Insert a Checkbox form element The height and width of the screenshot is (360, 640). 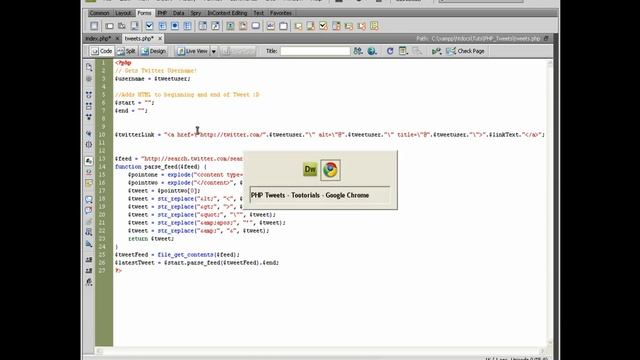(149, 26)
